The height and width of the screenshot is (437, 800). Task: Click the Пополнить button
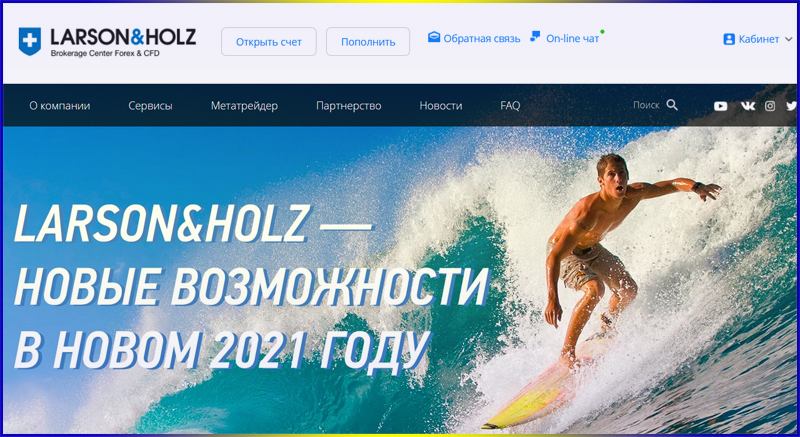(x=368, y=42)
